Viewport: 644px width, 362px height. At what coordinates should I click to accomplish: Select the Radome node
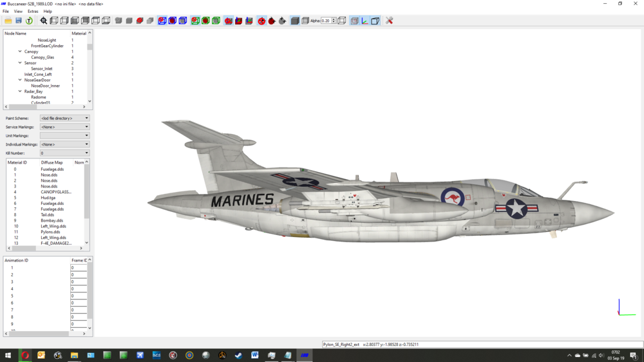pyautogui.click(x=39, y=97)
